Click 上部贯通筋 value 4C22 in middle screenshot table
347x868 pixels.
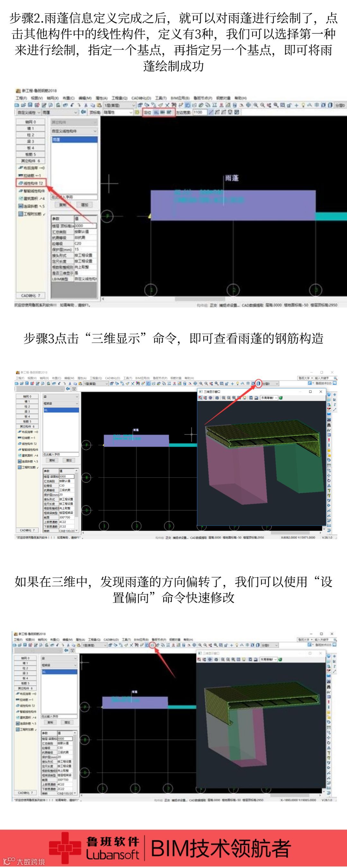(67, 522)
